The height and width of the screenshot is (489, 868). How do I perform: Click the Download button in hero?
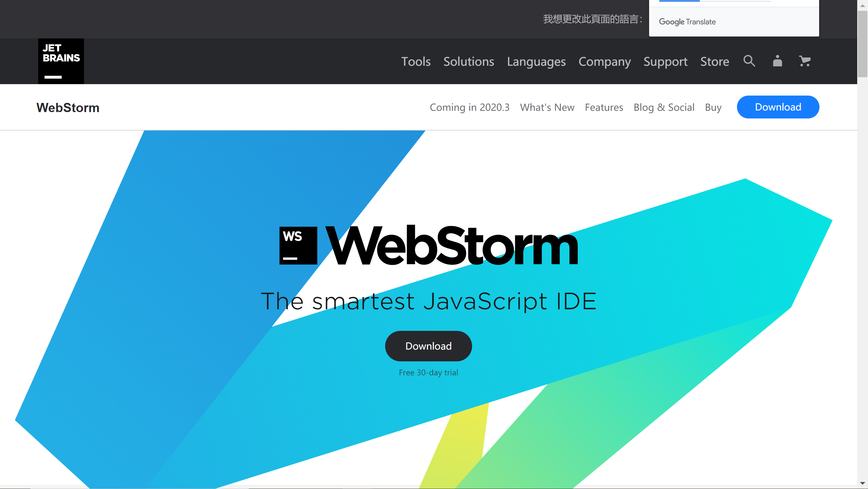[428, 346]
